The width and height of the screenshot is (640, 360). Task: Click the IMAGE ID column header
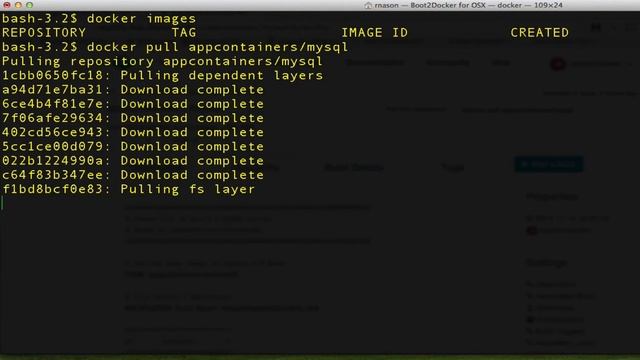click(x=375, y=33)
